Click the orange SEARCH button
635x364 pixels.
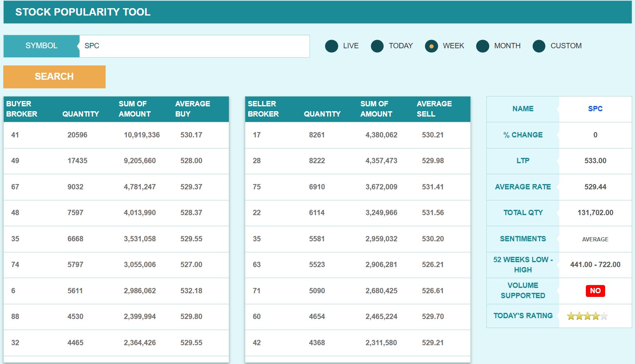[54, 77]
